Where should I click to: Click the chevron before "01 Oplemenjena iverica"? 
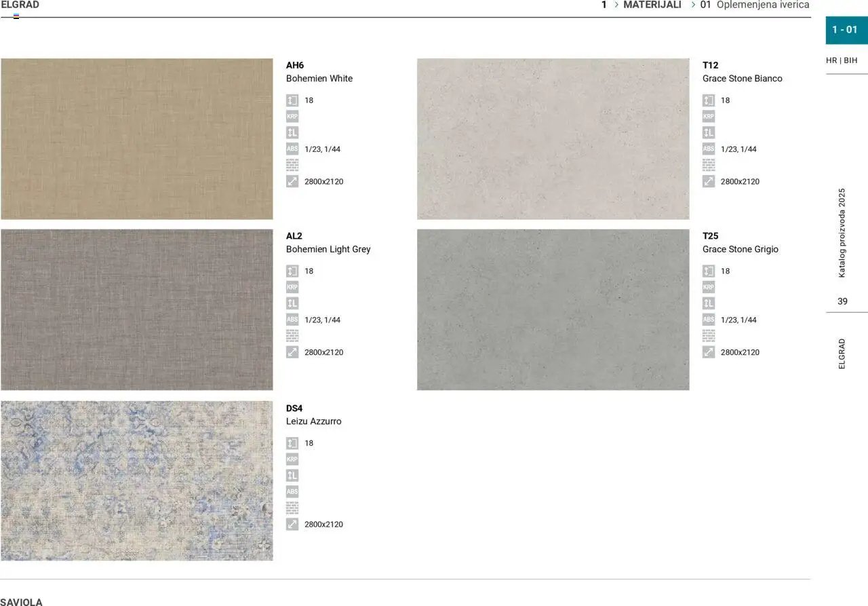click(x=692, y=5)
